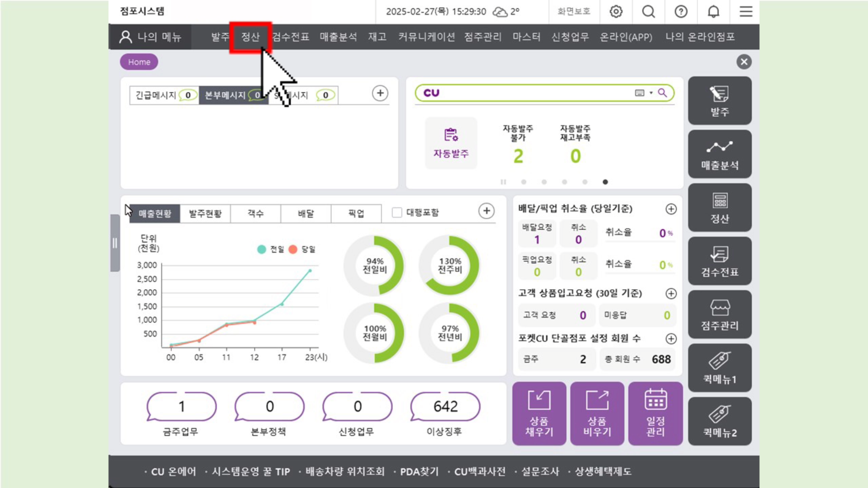
Task: Open the CU백과사전 footer link
Action: tap(480, 472)
